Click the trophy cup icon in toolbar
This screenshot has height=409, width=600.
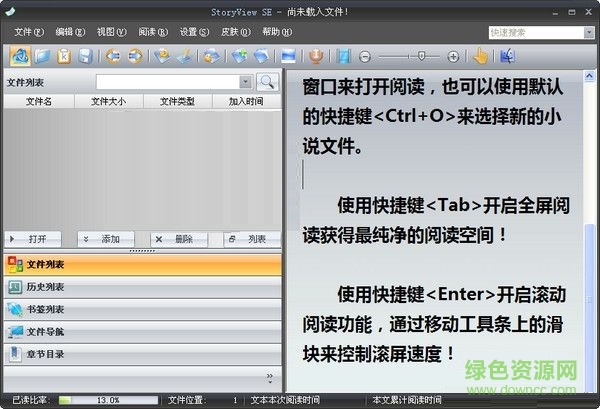tap(316, 56)
